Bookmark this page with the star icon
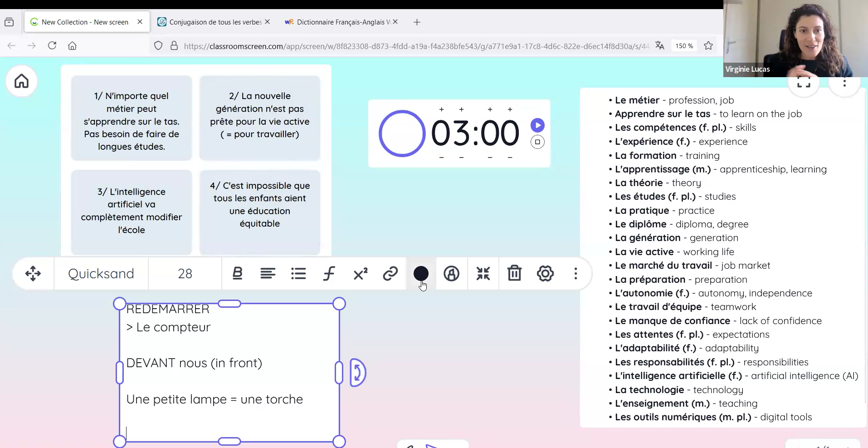This screenshot has height=448, width=868. [x=708, y=45]
